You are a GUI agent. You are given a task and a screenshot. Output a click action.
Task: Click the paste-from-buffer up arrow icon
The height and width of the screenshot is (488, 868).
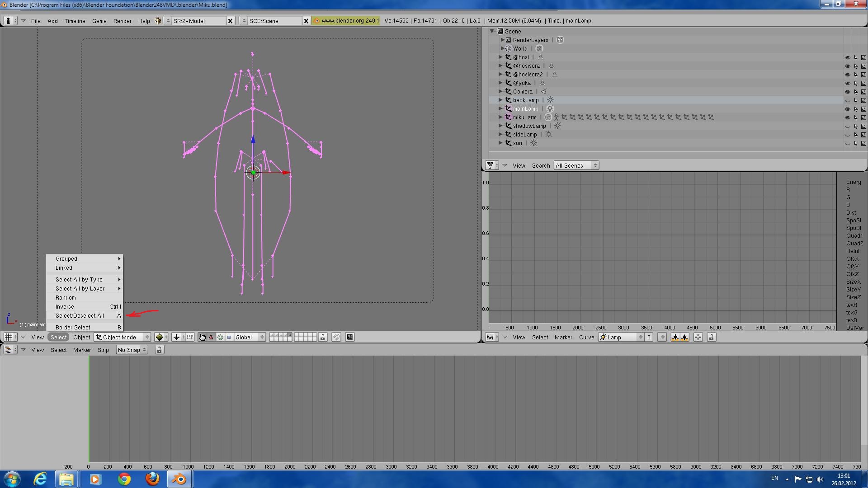(x=684, y=337)
